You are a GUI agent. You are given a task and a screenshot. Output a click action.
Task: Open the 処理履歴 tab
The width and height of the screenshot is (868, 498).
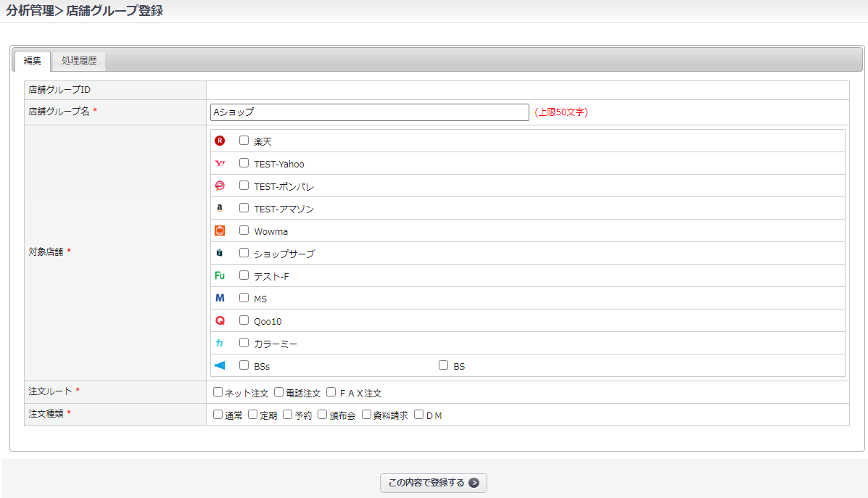(x=79, y=61)
